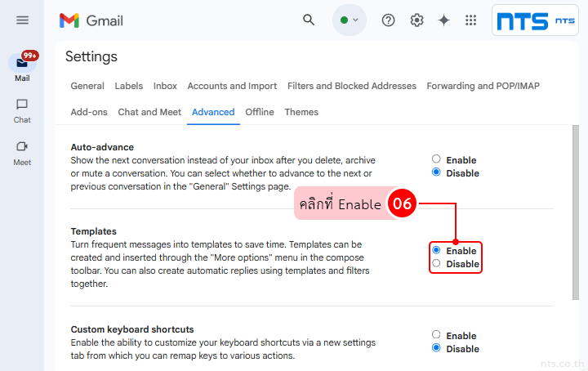Click the Gmail logo
588x371 pixels.
pyautogui.click(x=91, y=20)
